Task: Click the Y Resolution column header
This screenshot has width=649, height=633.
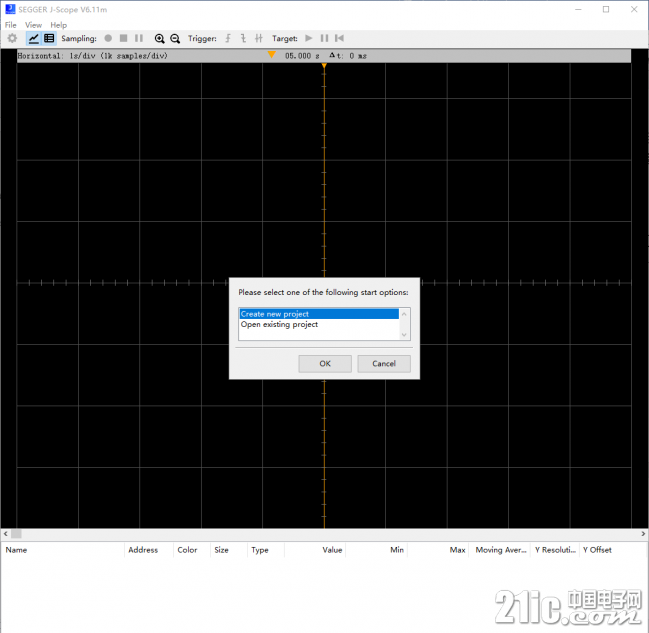Action: pyautogui.click(x=555, y=550)
